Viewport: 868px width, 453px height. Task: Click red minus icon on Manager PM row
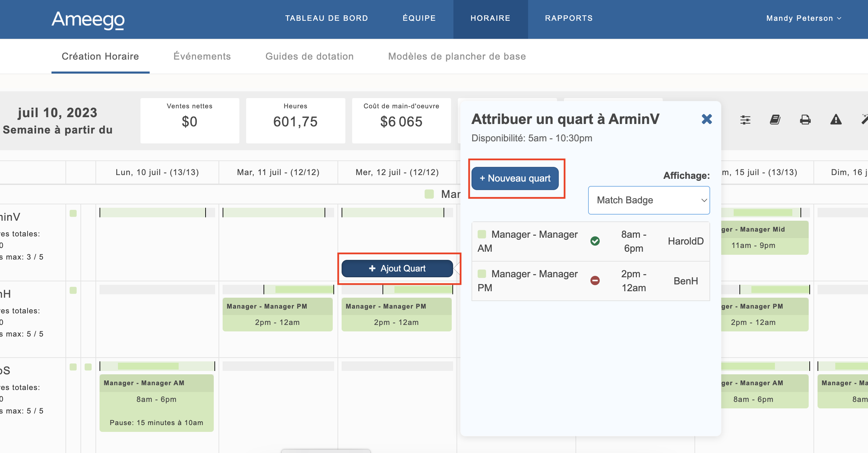595,281
